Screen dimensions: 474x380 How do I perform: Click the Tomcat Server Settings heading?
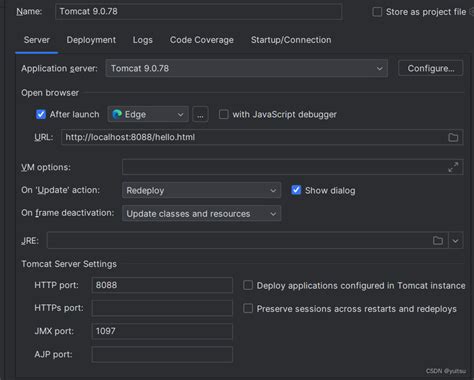point(69,264)
